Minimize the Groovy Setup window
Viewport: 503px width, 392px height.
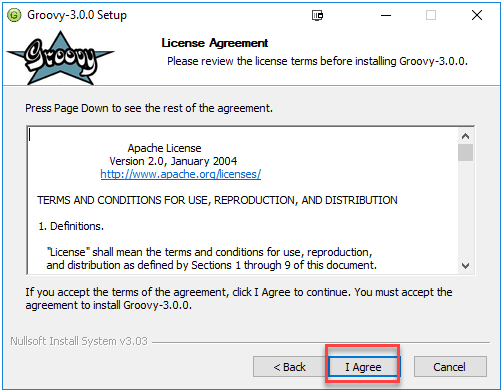(x=386, y=15)
